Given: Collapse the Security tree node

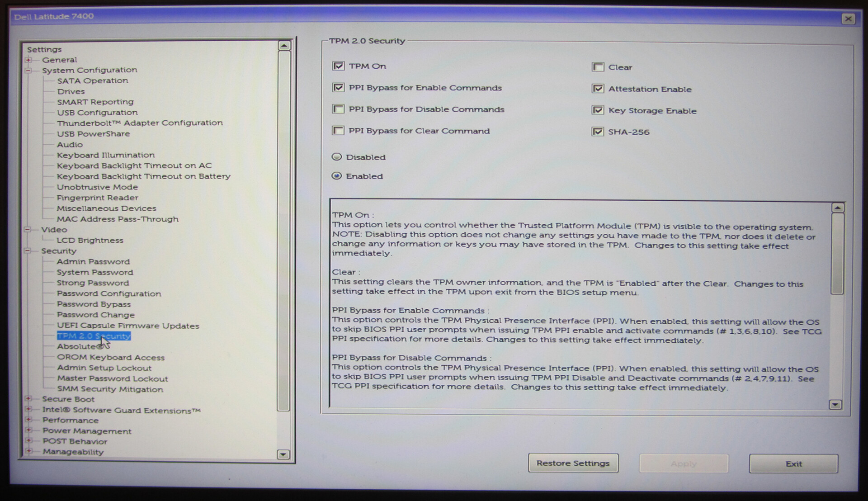Looking at the screenshot, I should pyautogui.click(x=28, y=251).
